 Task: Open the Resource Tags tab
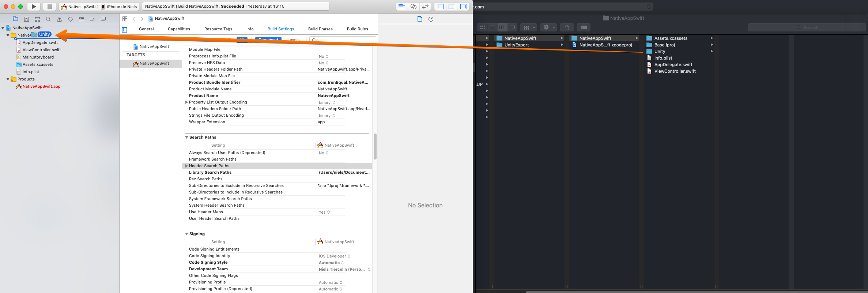[x=218, y=29]
